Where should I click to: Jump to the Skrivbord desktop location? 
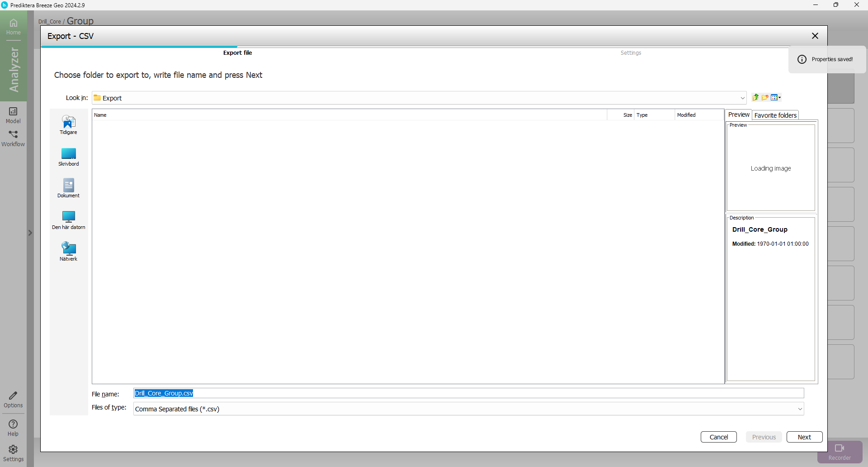pos(68,157)
